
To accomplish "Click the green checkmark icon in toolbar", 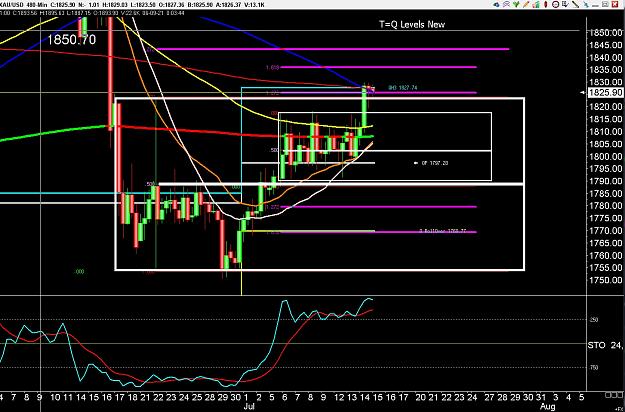I will (x=517, y=4).
